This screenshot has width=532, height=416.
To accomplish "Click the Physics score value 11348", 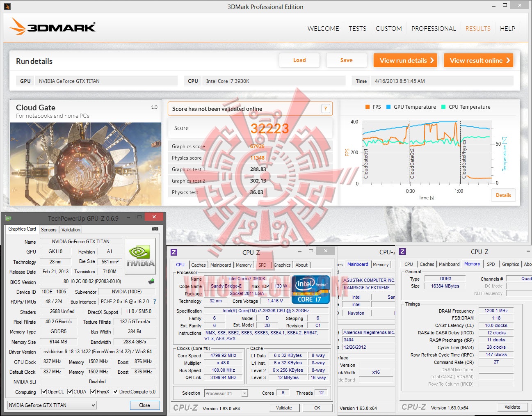I will pyautogui.click(x=257, y=158).
